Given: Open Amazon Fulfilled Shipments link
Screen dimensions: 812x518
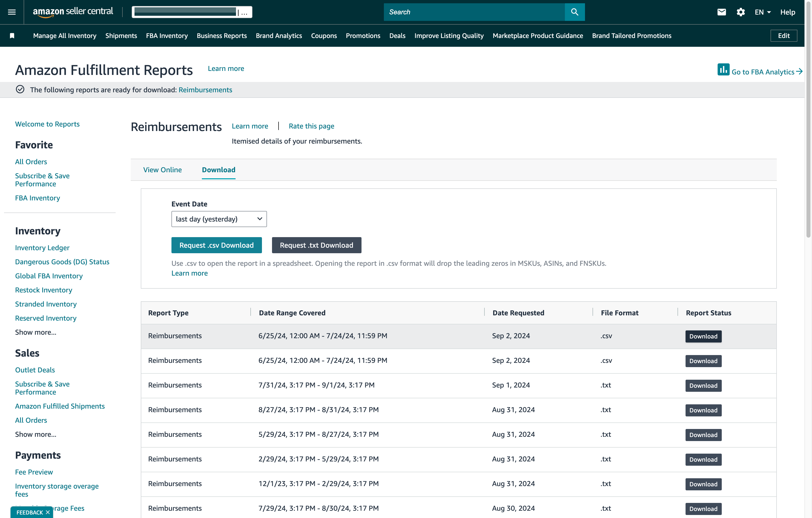Looking at the screenshot, I should [60, 406].
